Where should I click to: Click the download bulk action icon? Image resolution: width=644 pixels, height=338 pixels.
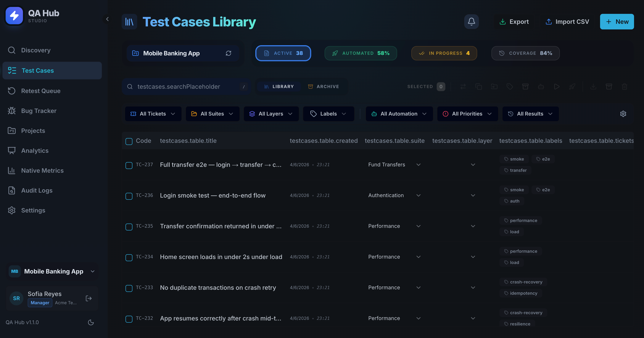593,87
